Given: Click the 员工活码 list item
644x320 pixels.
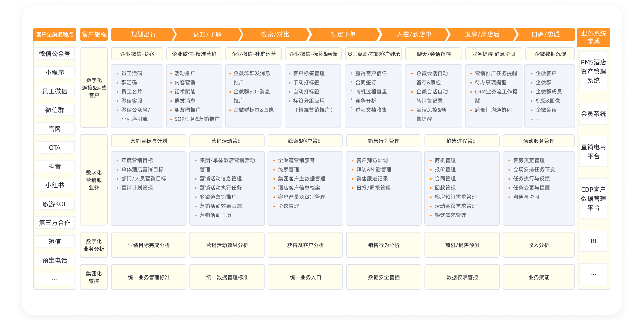Looking at the screenshot, I should [x=131, y=73].
